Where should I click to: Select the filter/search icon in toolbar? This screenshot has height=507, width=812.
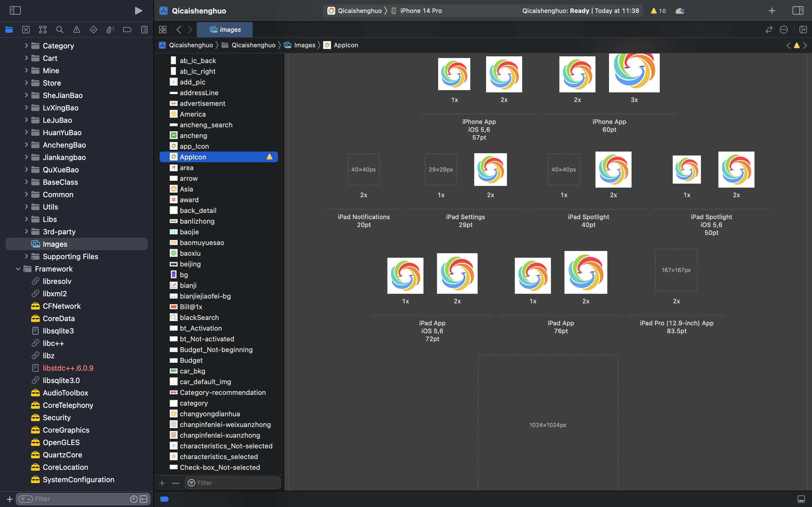tap(59, 29)
